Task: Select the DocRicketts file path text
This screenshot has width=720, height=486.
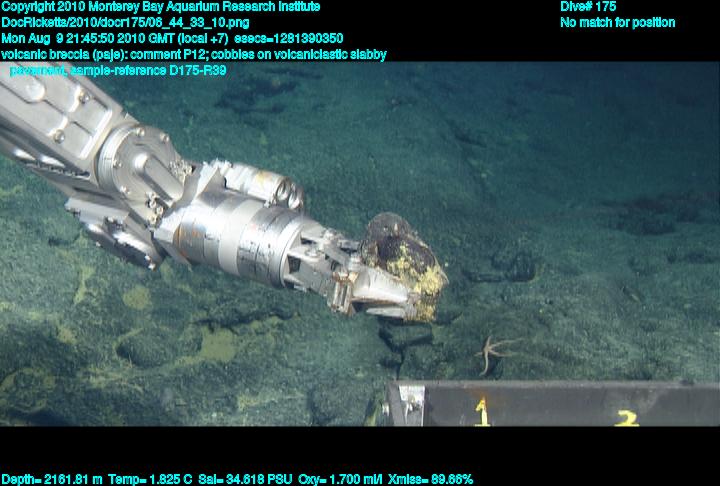Action: point(125,23)
